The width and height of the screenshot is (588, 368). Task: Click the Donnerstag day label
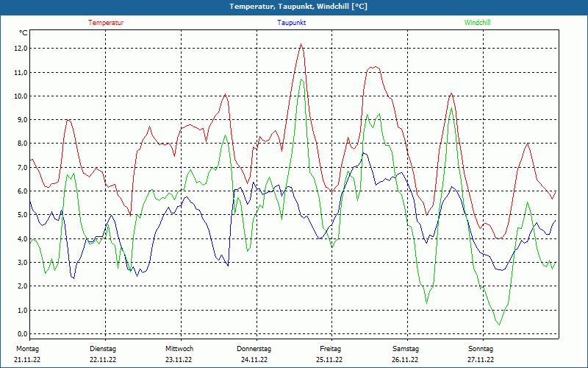(x=254, y=349)
